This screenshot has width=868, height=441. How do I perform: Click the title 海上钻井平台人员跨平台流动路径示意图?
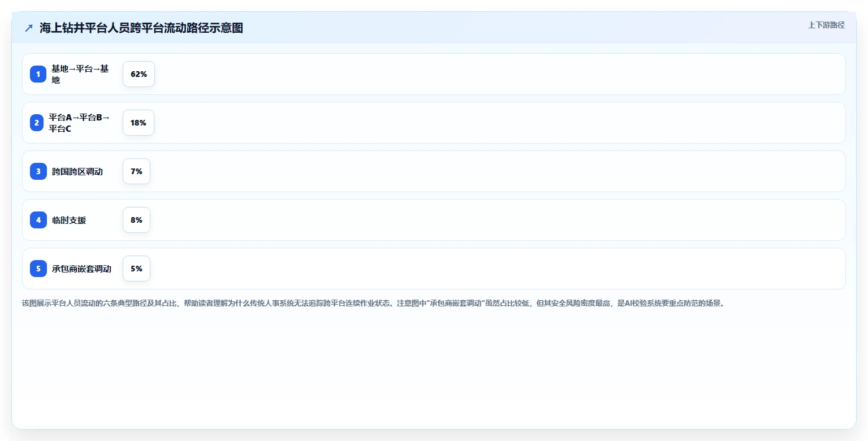(x=141, y=28)
